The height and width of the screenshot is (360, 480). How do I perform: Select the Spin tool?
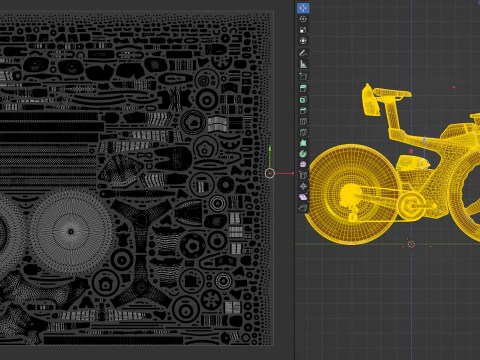pos(303,154)
